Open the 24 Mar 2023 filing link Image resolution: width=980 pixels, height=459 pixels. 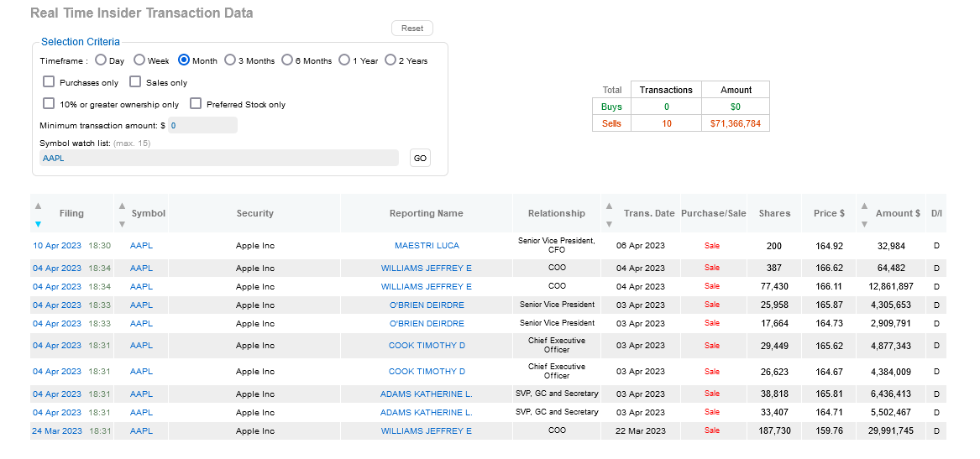click(x=57, y=431)
